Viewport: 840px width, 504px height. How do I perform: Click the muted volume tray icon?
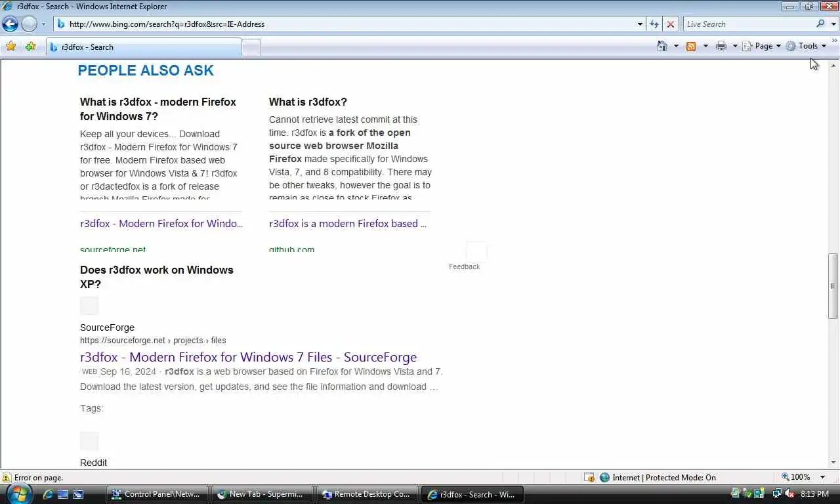(x=789, y=493)
